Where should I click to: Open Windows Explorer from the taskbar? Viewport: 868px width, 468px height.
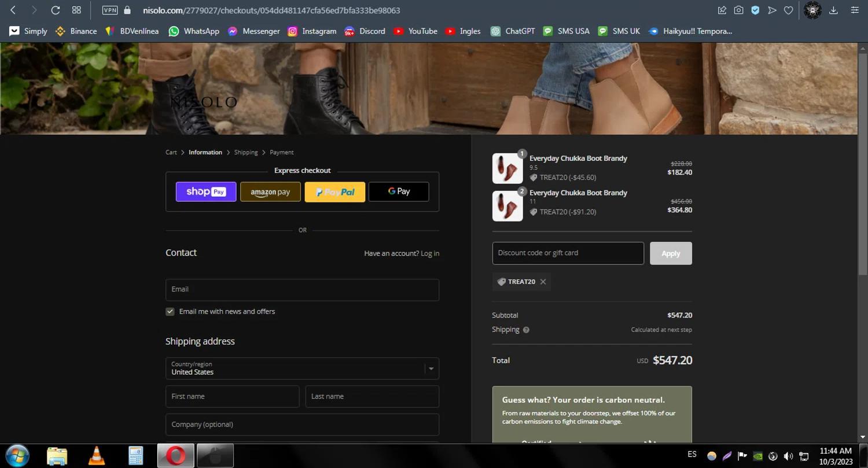(x=57, y=456)
